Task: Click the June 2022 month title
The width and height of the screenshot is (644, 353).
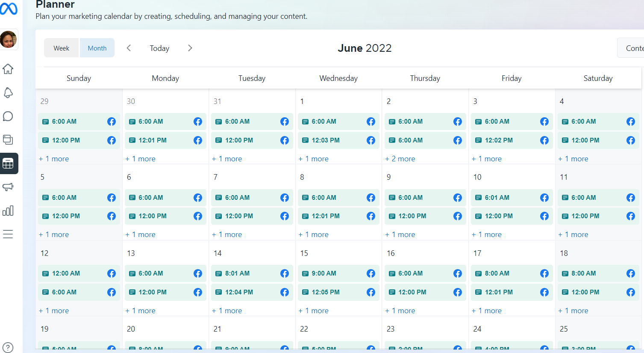Action: pyautogui.click(x=365, y=48)
